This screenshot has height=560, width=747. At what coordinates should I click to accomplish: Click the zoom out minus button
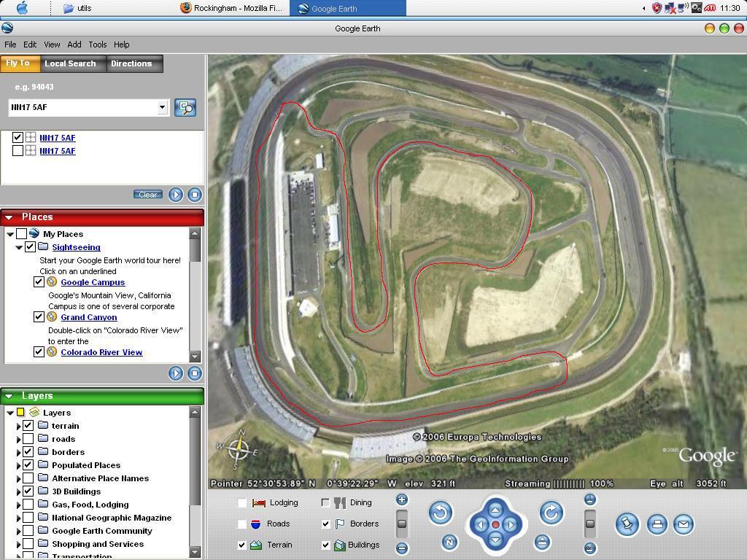402,548
